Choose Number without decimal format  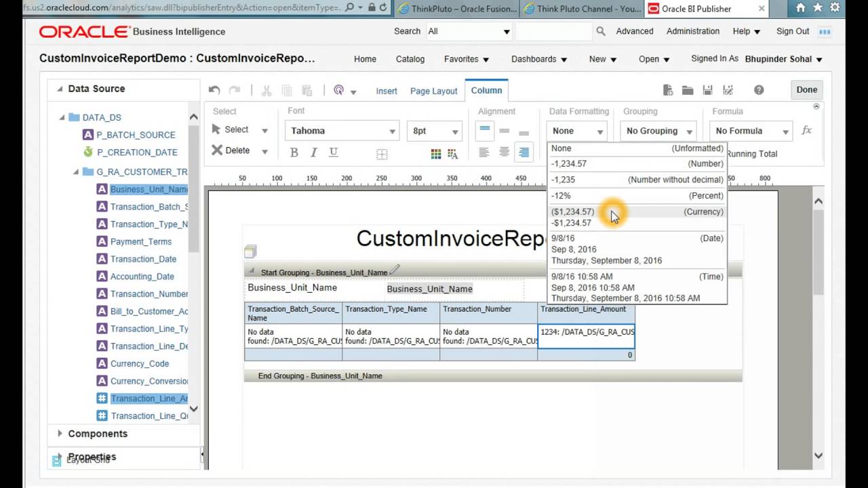coord(637,180)
